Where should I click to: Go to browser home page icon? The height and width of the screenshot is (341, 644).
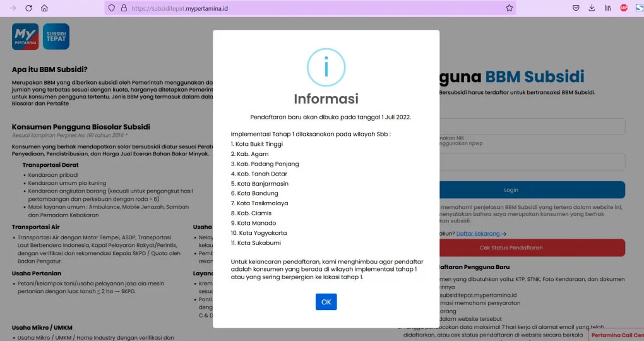click(44, 8)
